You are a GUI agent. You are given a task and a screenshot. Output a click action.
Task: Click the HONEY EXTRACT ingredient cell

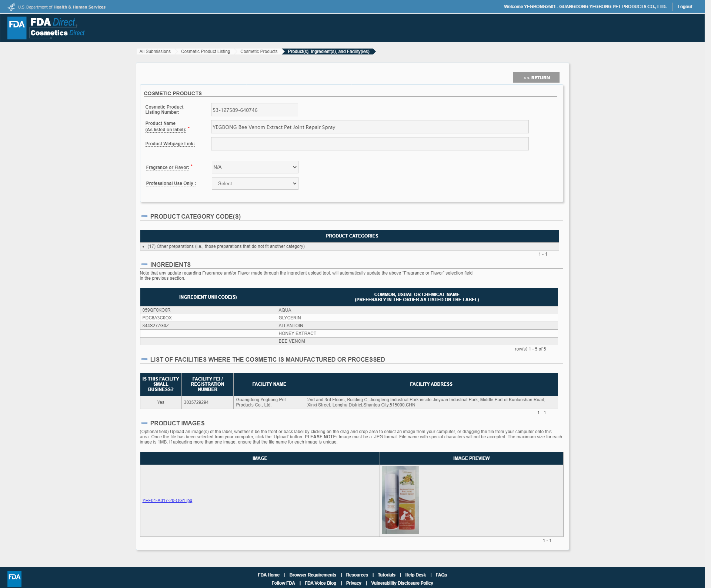(417, 333)
